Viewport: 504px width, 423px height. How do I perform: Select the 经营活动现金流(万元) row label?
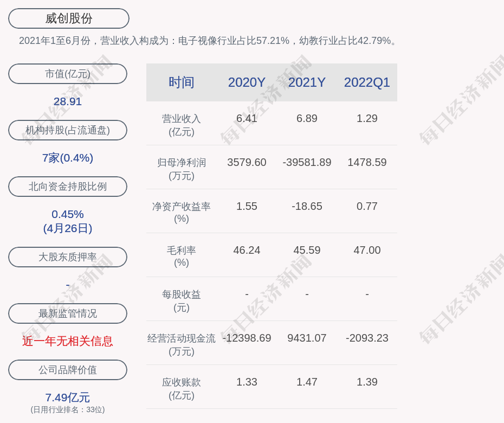pyautogui.click(x=182, y=344)
